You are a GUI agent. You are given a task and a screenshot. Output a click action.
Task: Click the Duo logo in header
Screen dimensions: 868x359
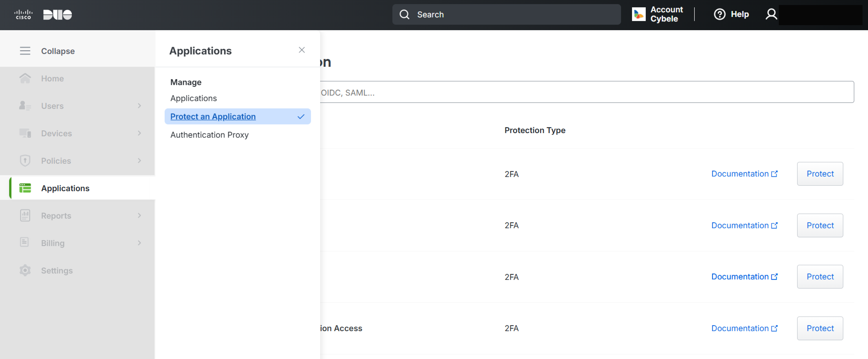[x=58, y=14]
